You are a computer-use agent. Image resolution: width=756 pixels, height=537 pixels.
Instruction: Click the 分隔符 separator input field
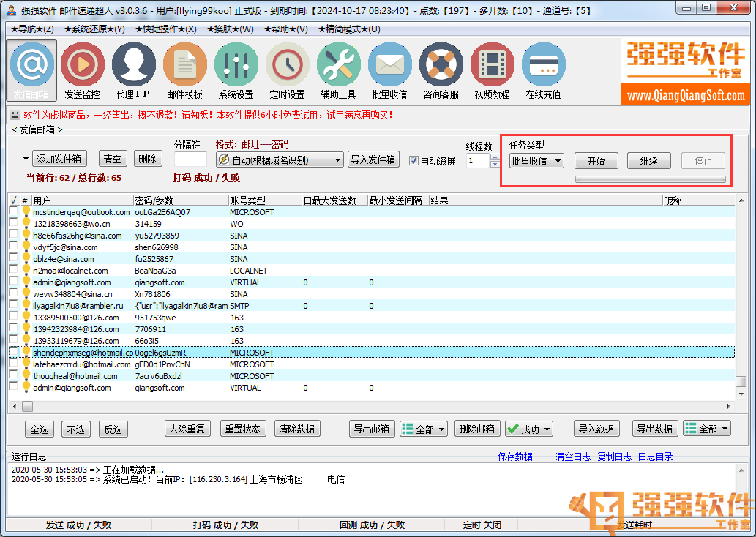pyautogui.click(x=190, y=159)
